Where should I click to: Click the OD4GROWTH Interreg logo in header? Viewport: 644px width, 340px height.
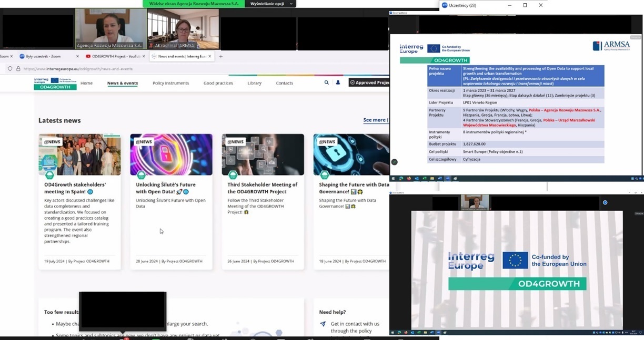pyautogui.click(x=55, y=84)
